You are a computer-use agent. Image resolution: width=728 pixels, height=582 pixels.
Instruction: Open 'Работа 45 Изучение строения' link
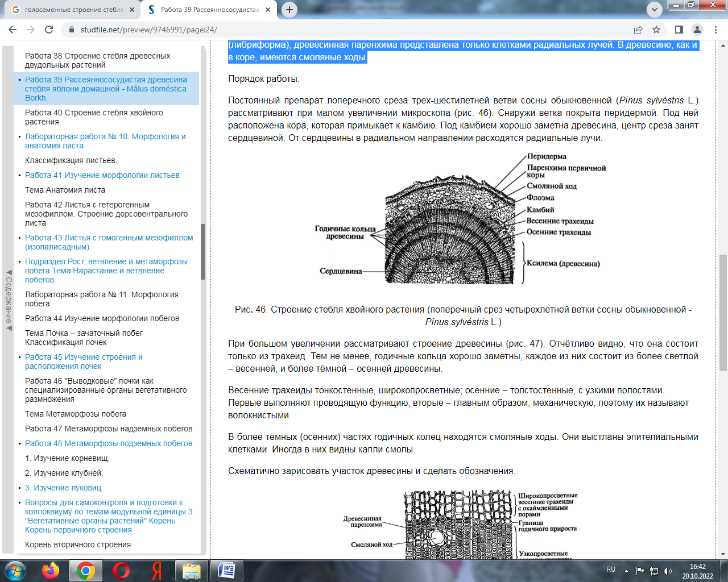84,361
